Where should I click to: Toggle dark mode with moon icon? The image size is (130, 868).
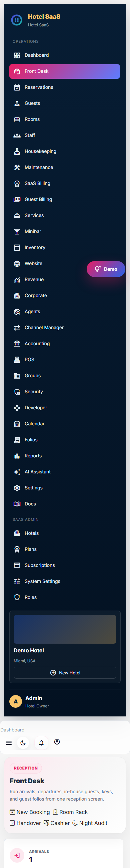[x=23, y=742]
